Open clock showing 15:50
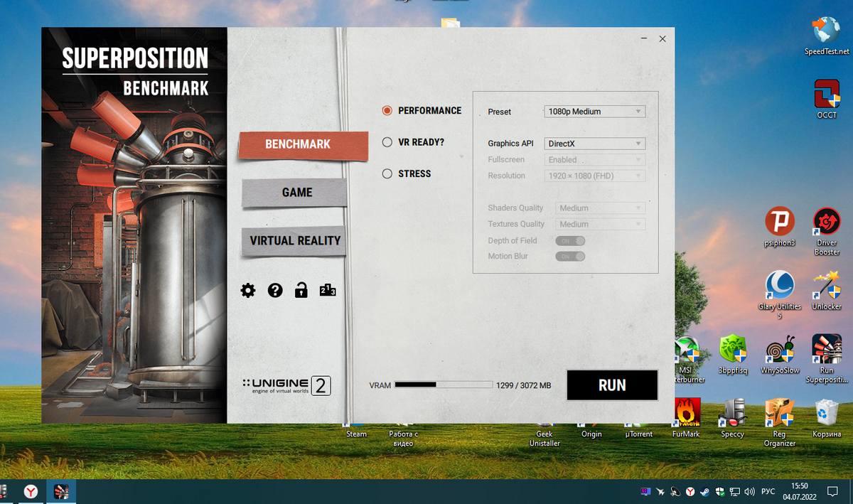The height and width of the screenshot is (504, 853). 800,491
